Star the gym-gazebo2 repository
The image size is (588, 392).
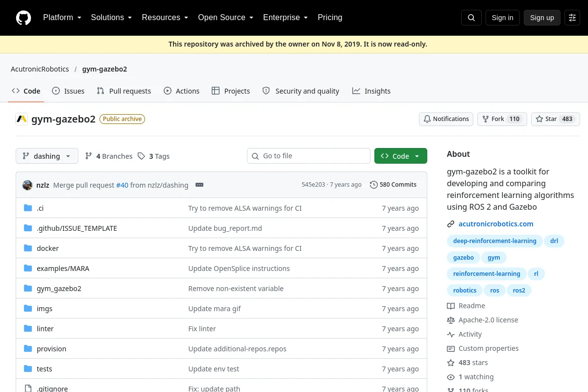point(556,119)
